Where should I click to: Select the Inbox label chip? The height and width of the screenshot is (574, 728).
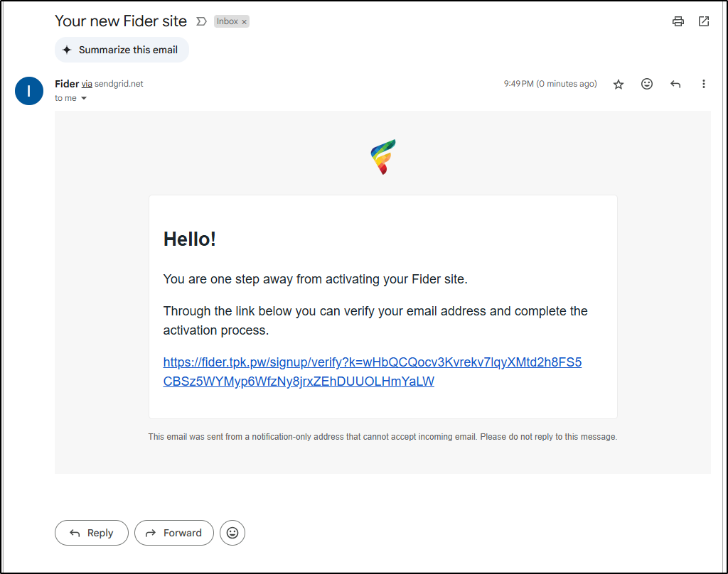pyautogui.click(x=227, y=21)
